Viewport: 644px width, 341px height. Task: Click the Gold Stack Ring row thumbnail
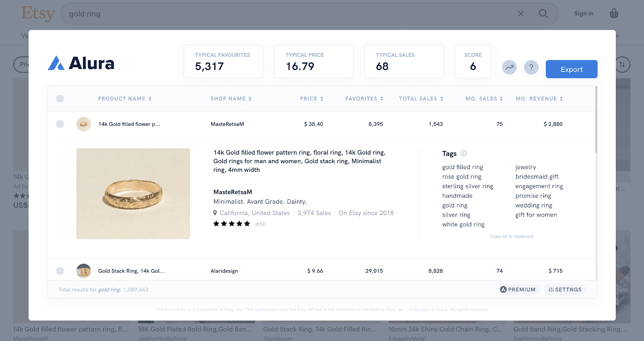pos(84,271)
